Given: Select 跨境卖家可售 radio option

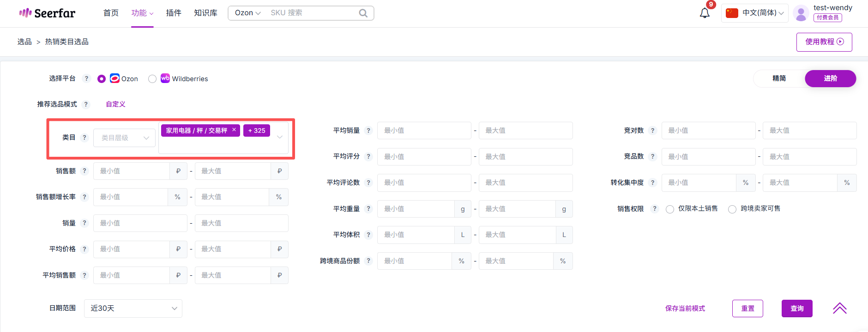Looking at the screenshot, I should tap(732, 209).
